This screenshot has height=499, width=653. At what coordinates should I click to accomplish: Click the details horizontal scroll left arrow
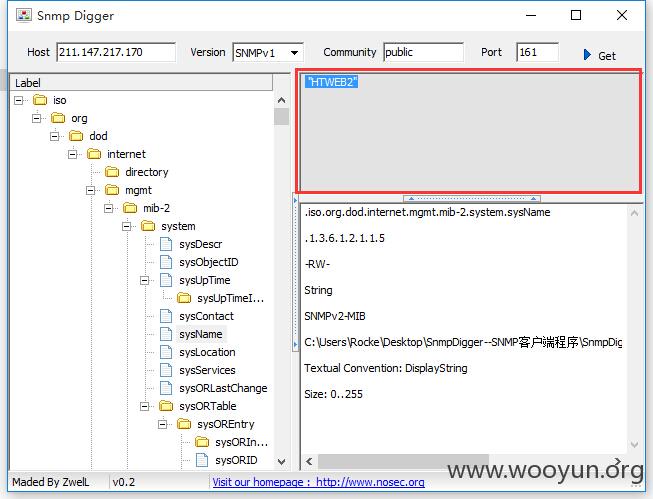[x=309, y=461]
